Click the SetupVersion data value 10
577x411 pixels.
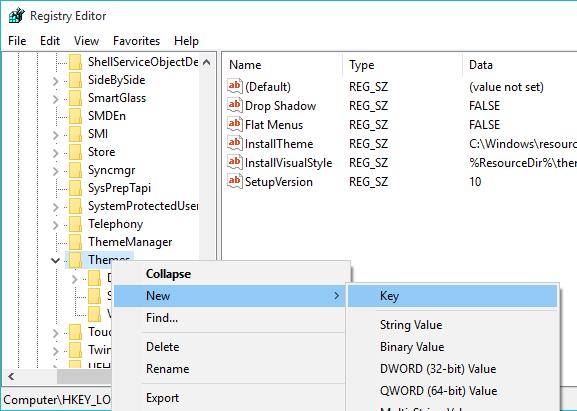[475, 182]
